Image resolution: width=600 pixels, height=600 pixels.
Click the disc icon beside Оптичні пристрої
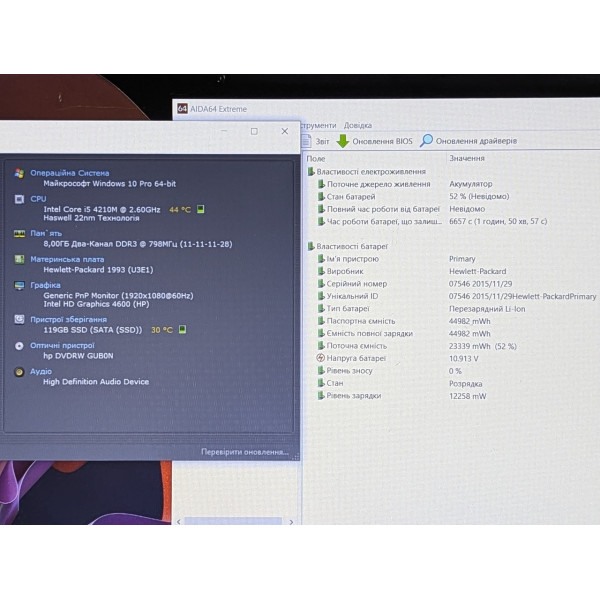(19, 346)
